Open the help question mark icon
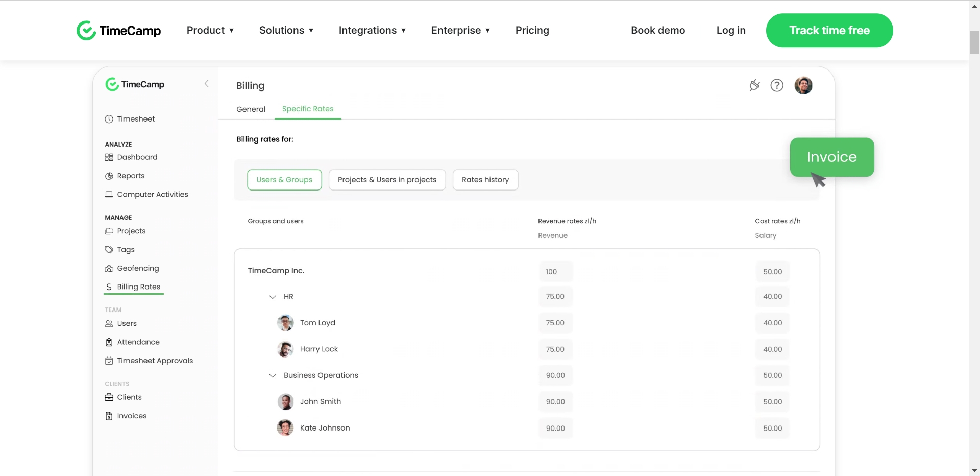Screen dimensions: 980x476 click(x=777, y=85)
